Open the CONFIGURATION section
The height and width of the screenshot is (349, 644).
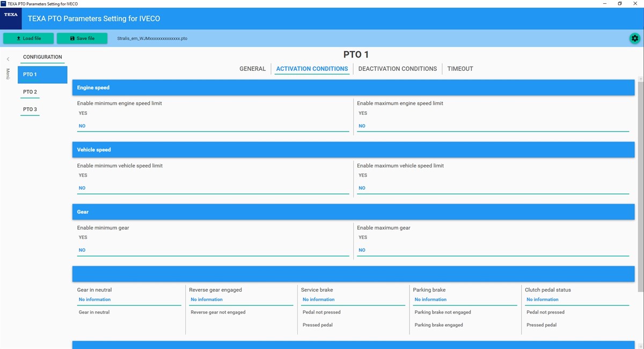[42, 57]
